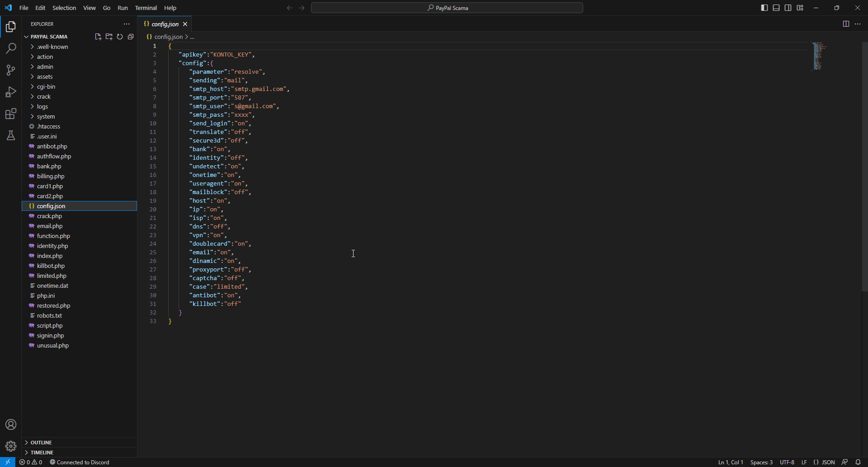Viewport: 868px width, 467px height.
Task: Open the Run and Debug view
Action: point(11,92)
